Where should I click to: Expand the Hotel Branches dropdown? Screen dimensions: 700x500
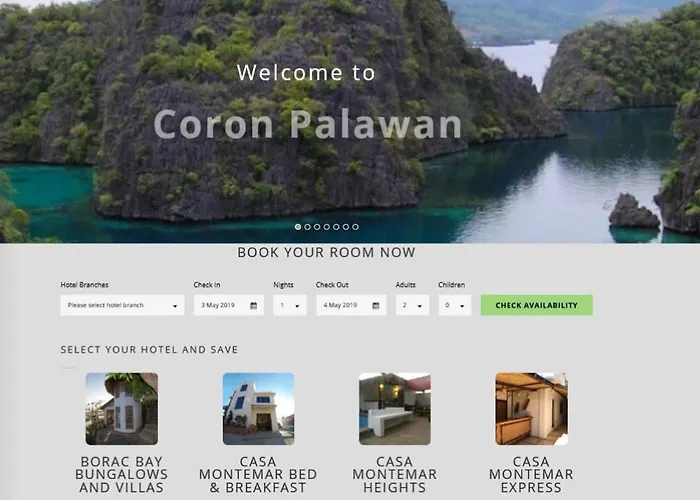pyautogui.click(x=122, y=305)
